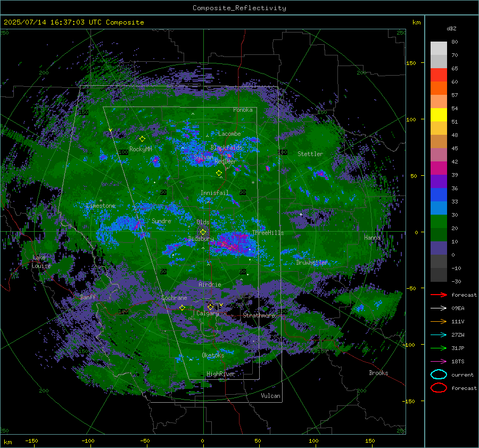
Task: Click the -150 tick on bottom axis
Action: [31, 441]
